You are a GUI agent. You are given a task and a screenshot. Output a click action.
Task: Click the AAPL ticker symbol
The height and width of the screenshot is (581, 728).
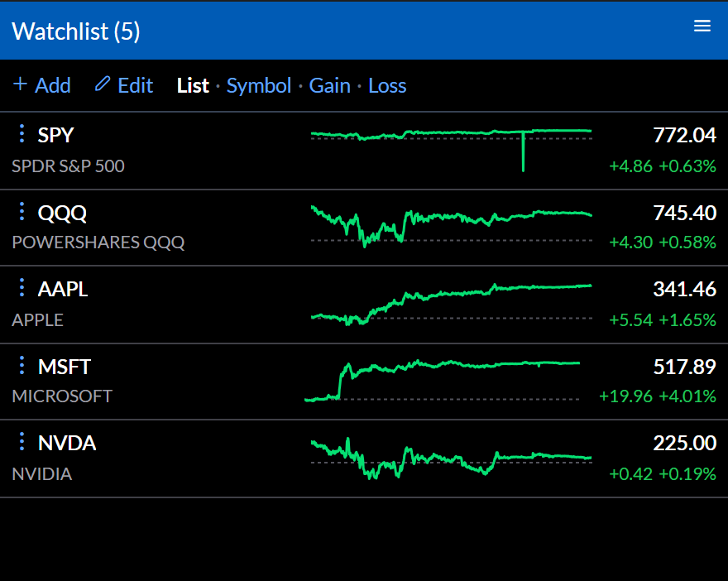63,290
